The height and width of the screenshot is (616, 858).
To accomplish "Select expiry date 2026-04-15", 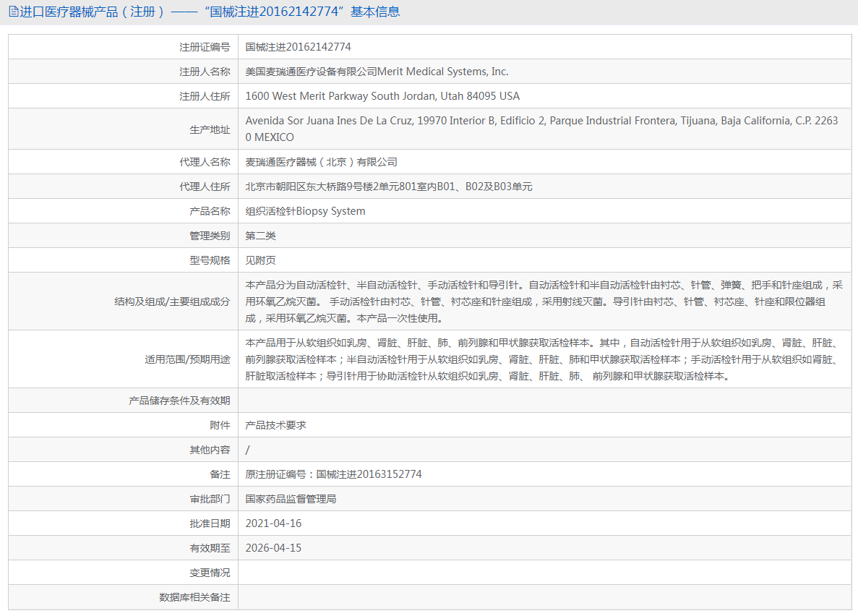I will (273, 548).
